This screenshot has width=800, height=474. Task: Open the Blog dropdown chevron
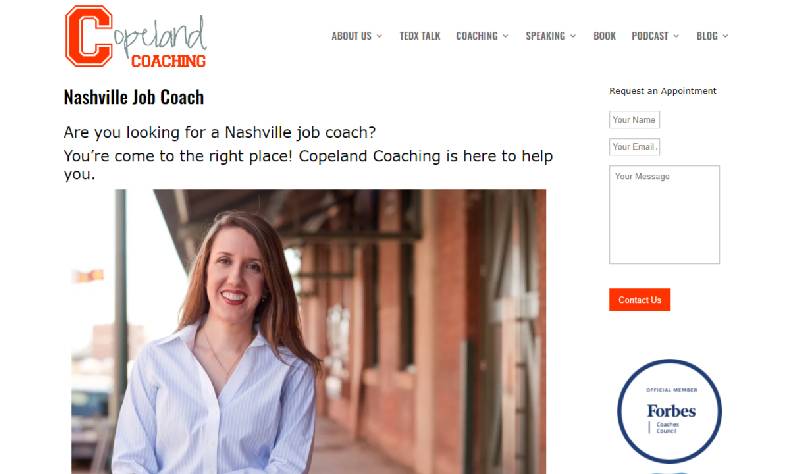(x=725, y=36)
